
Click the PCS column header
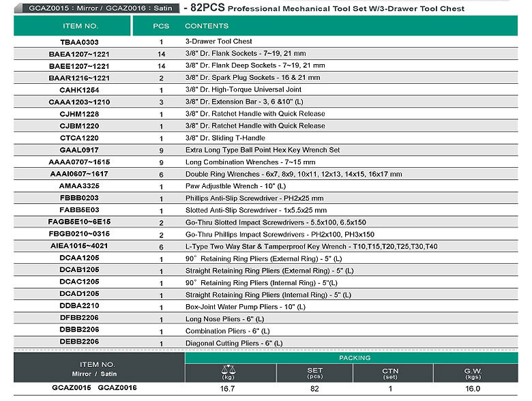pos(161,26)
